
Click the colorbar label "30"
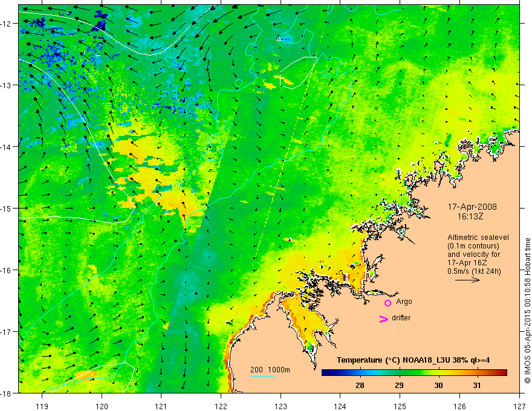point(438,385)
